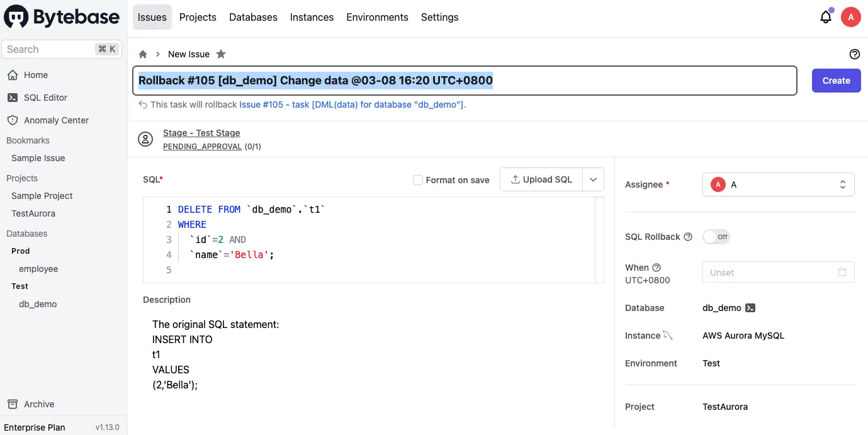
Task: Select db_demo in the sidebar
Action: [38, 304]
